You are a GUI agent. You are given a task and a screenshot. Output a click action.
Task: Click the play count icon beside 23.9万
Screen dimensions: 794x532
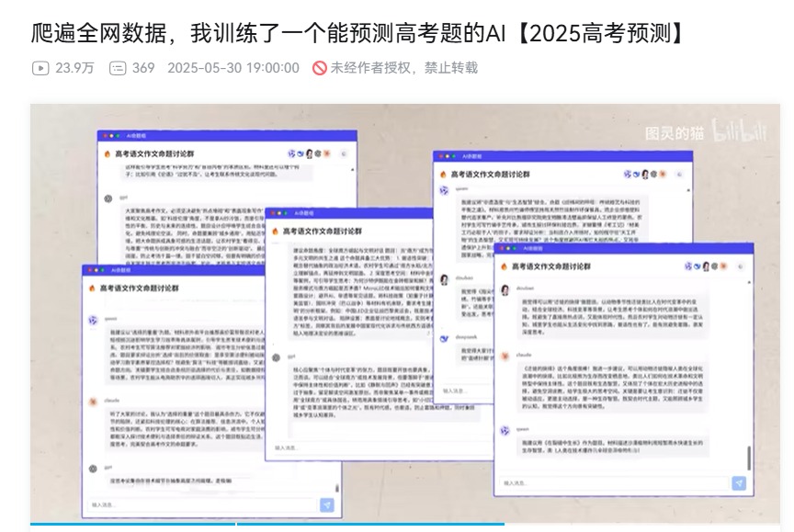click(40, 68)
